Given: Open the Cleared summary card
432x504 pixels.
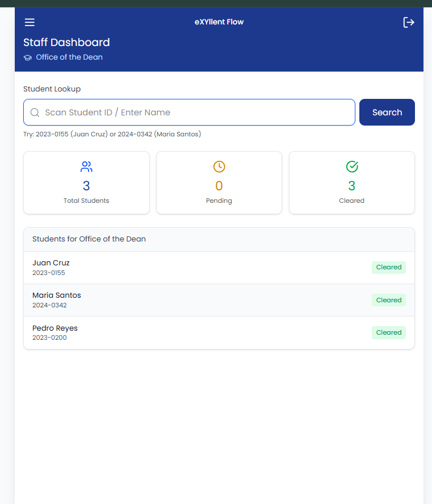Looking at the screenshot, I should (x=351, y=182).
